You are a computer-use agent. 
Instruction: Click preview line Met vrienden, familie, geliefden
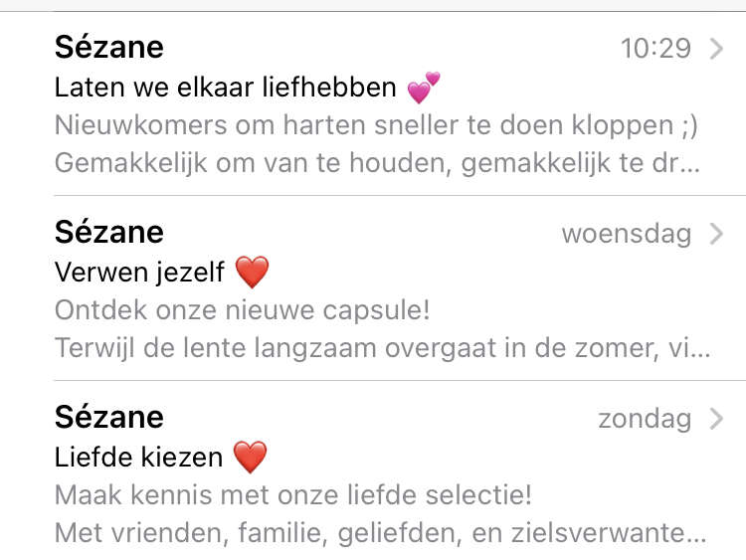[381, 533]
